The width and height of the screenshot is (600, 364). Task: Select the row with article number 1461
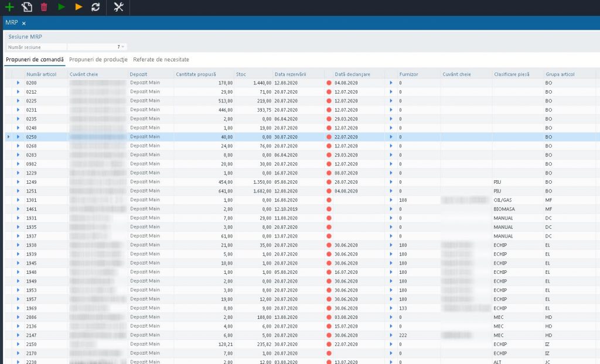coord(32,209)
